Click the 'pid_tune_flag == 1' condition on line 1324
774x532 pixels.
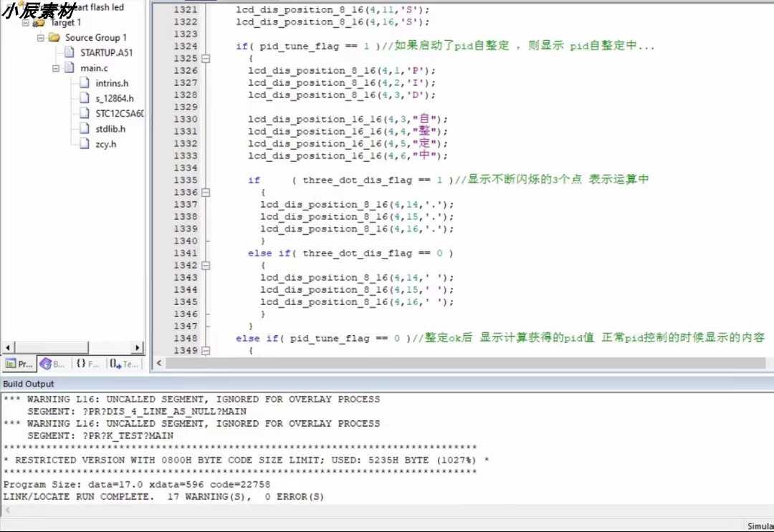point(315,47)
